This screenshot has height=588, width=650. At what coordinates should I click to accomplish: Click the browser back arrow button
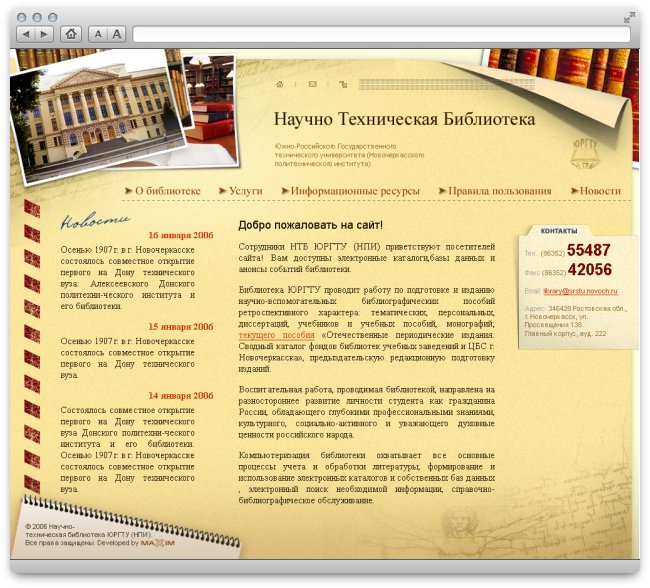(x=26, y=34)
